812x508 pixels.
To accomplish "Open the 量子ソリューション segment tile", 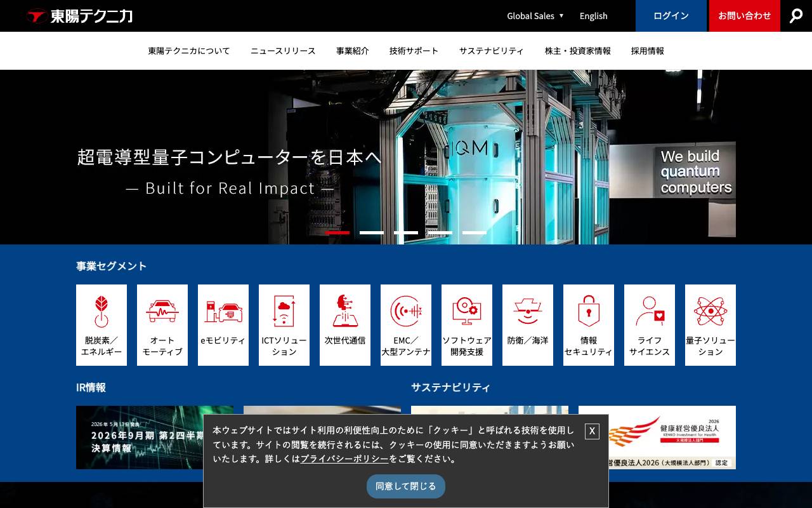I will tap(710, 325).
